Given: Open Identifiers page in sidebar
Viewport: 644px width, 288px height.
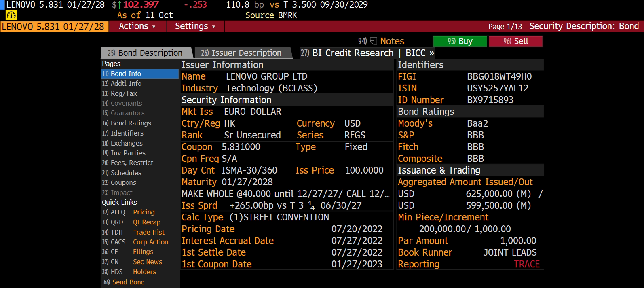Looking at the screenshot, I should point(139,133).
